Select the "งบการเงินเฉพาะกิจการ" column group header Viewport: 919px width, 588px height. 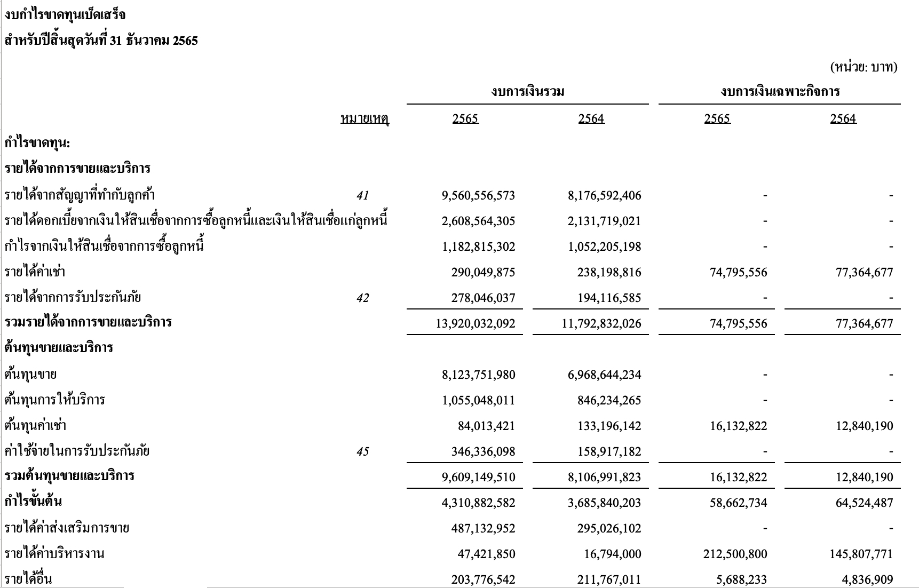point(780,92)
